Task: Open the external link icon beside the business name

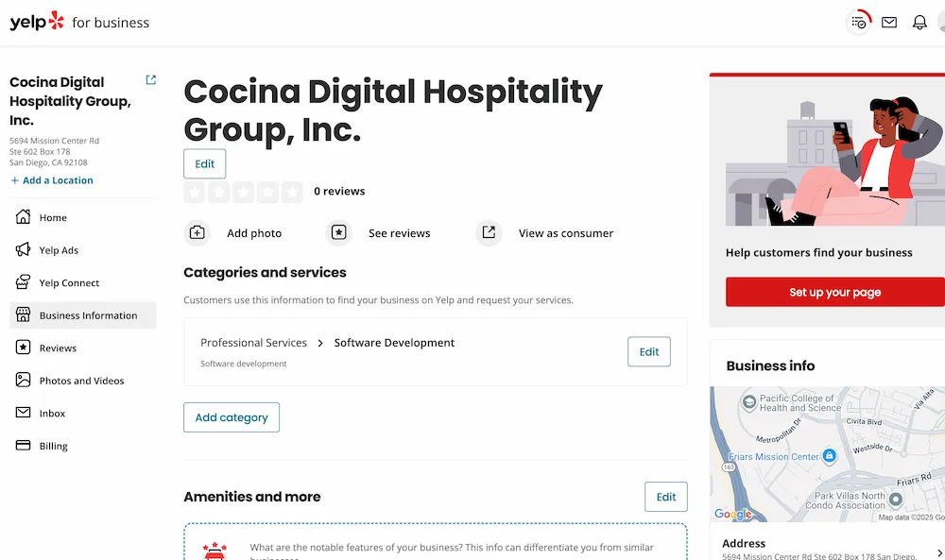Action: click(x=150, y=80)
